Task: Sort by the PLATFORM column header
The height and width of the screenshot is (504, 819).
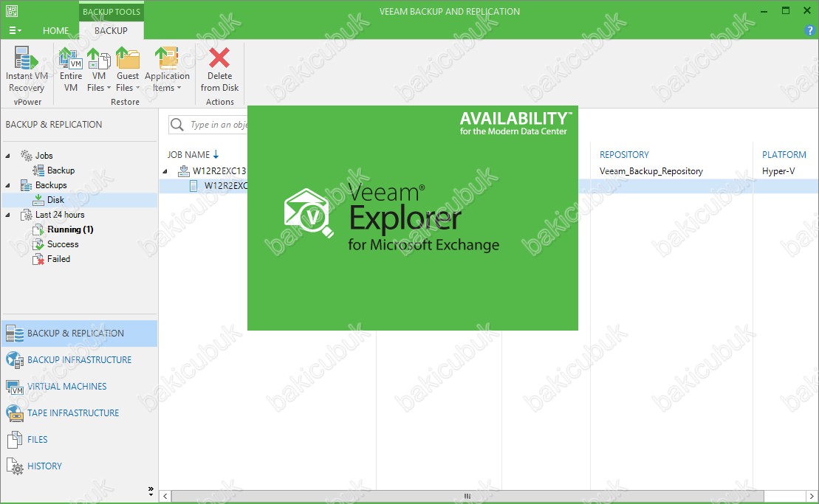Action: click(x=784, y=155)
